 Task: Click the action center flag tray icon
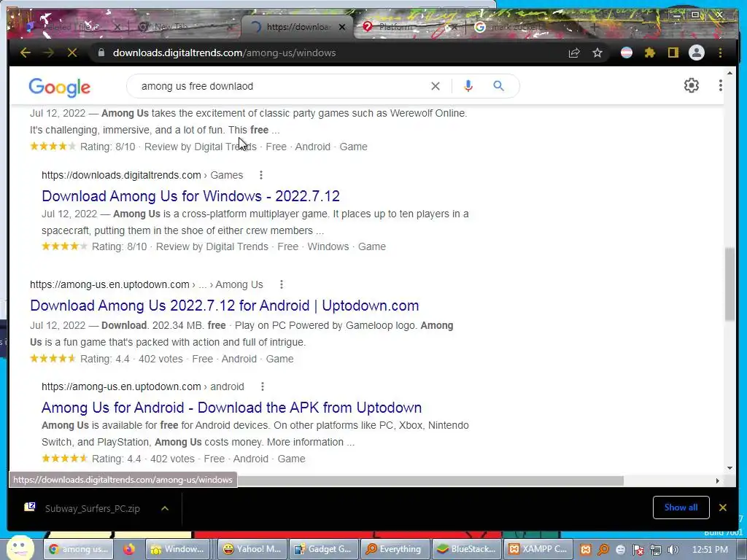pyautogui.click(x=638, y=550)
